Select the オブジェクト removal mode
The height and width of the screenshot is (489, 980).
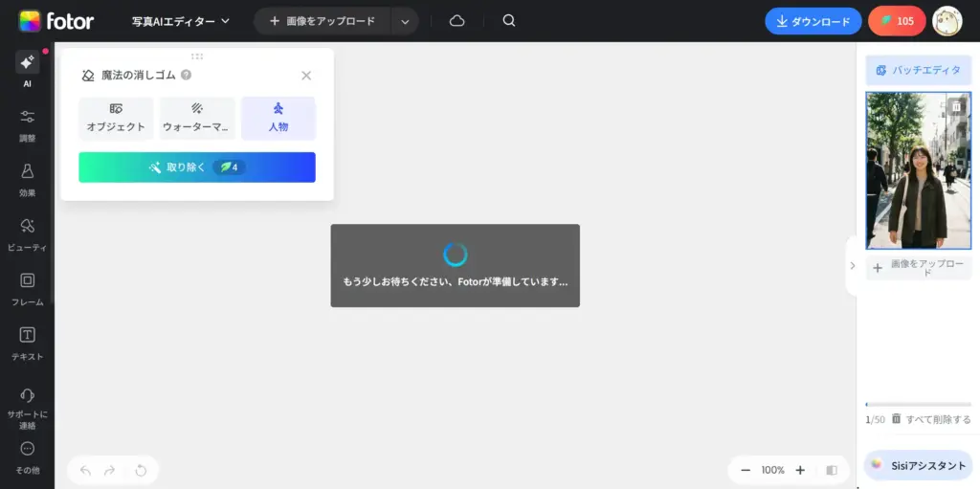click(116, 119)
